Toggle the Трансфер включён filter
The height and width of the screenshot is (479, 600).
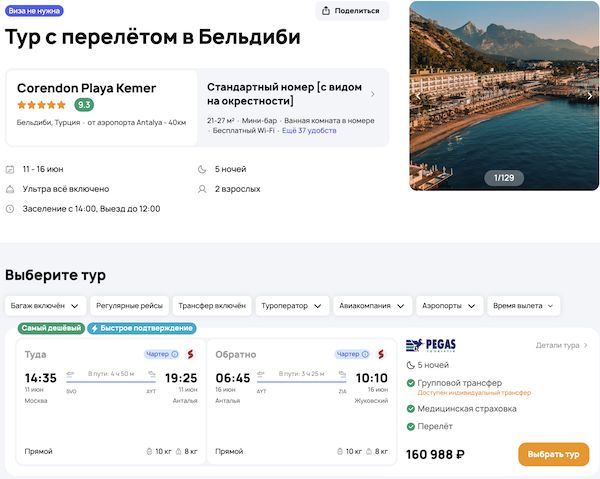pyautogui.click(x=211, y=305)
